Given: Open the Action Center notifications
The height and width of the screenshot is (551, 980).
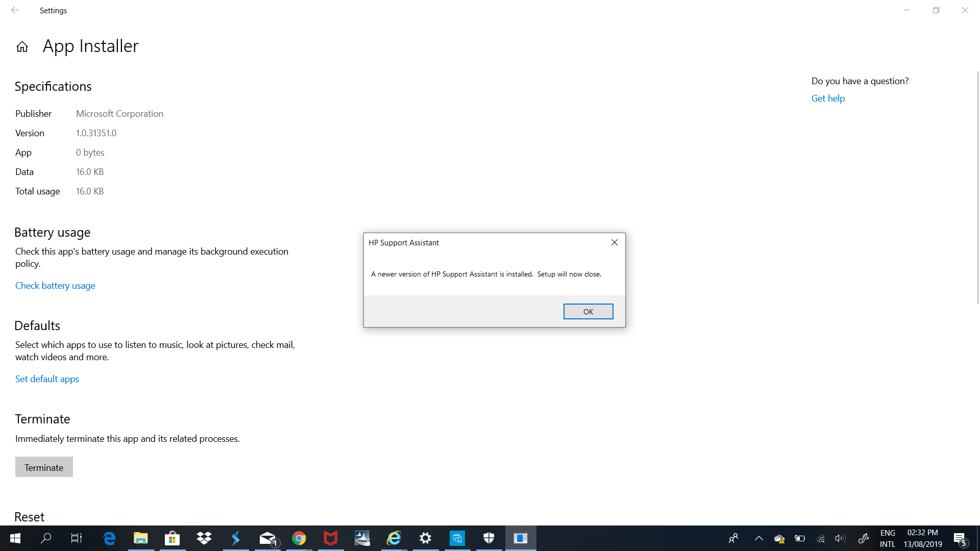Looking at the screenshot, I should pos(963,538).
